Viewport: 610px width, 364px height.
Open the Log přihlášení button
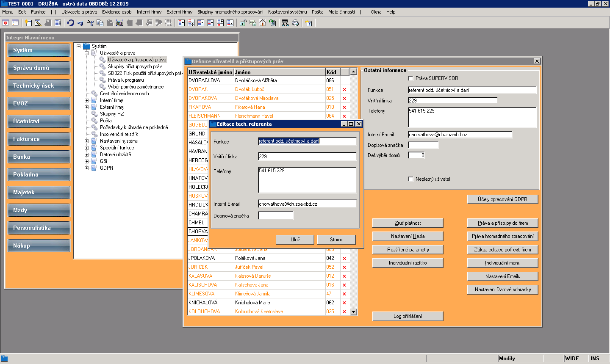408,316
